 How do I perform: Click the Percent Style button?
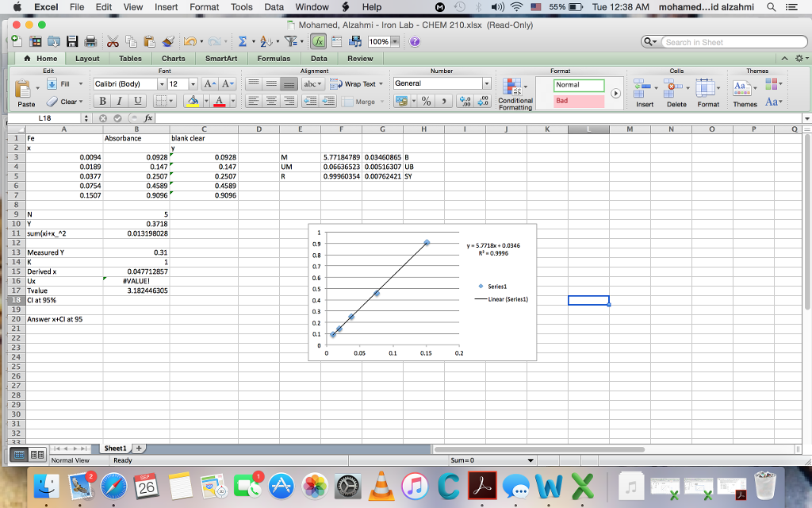click(x=426, y=101)
